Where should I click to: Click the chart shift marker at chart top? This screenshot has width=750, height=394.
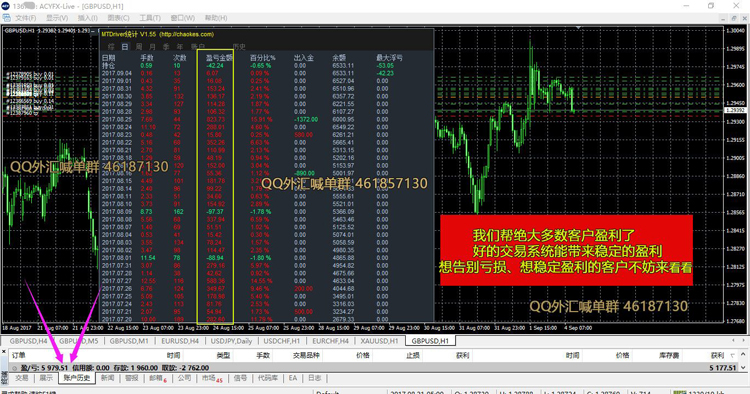click(x=578, y=28)
